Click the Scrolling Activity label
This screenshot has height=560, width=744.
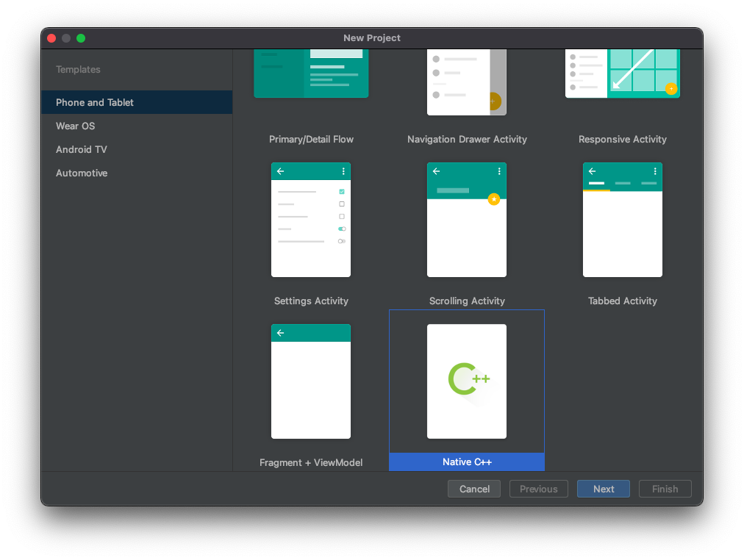(467, 301)
